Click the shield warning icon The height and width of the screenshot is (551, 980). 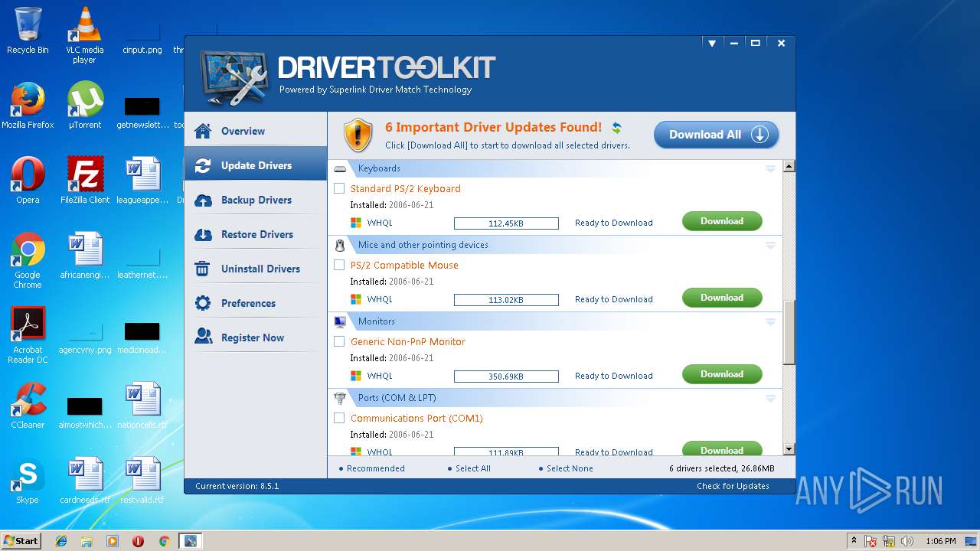click(358, 135)
